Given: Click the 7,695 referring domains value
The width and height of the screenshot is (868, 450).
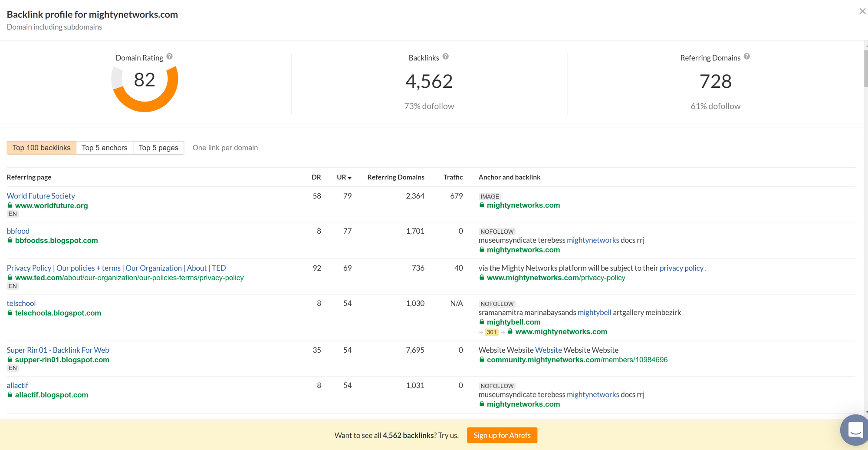Looking at the screenshot, I should [x=415, y=350].
